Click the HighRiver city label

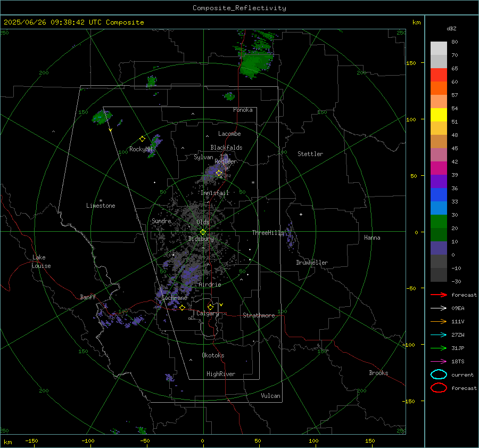coord(221,374)
